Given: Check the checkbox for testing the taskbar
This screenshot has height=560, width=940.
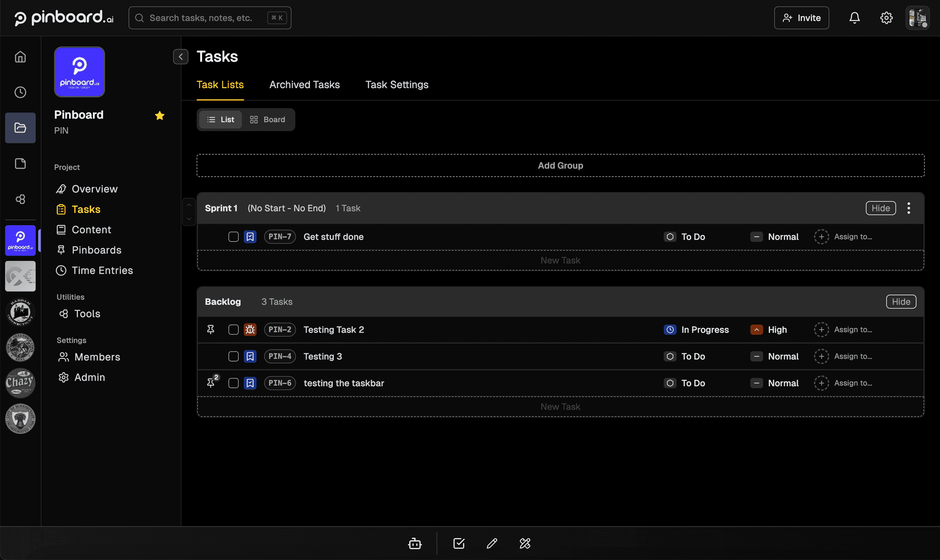Looking at the screenshot, I should point(233,383).
